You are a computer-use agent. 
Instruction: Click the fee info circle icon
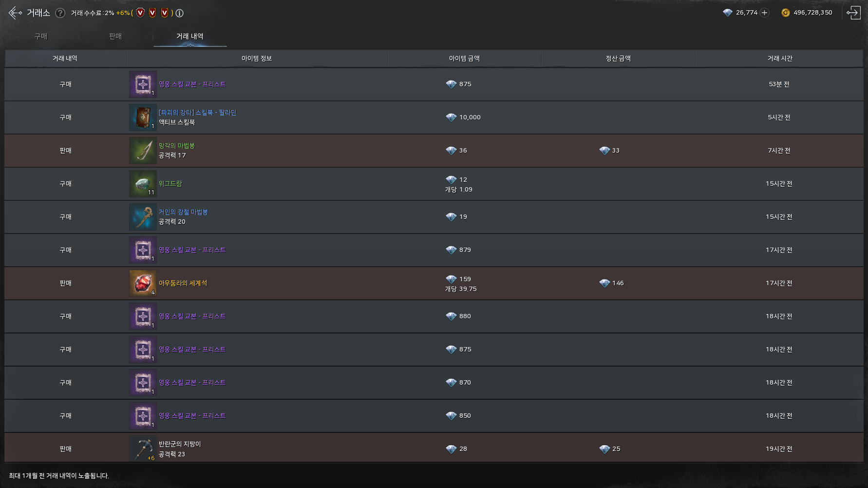pos(180,13)
